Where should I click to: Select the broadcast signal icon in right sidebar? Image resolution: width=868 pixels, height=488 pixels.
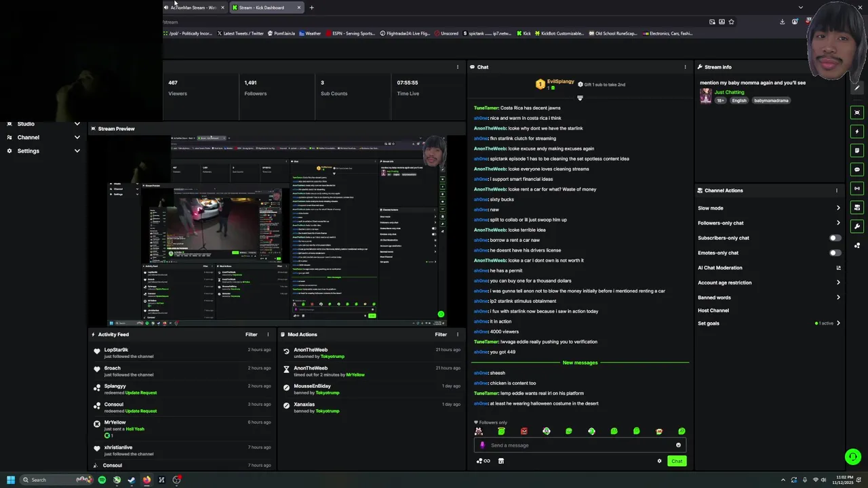(x=857, y=188)
